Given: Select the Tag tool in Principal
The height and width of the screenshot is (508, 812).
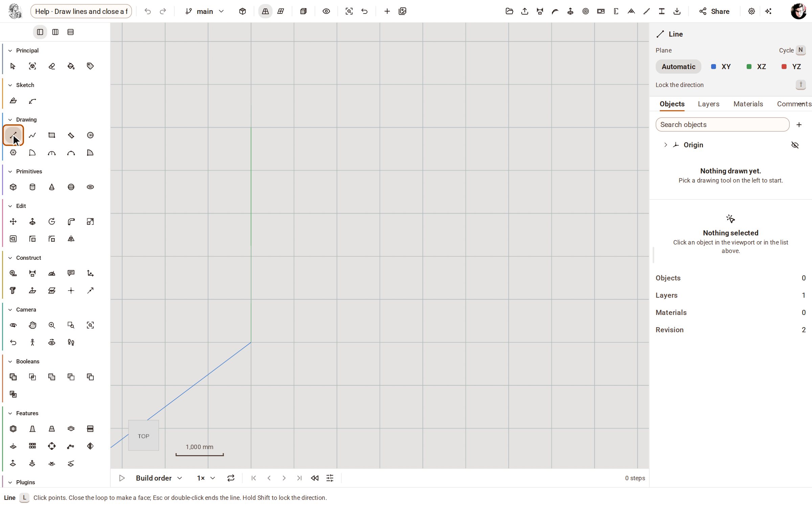Looking at the screenshot, I should click(90, 66).
